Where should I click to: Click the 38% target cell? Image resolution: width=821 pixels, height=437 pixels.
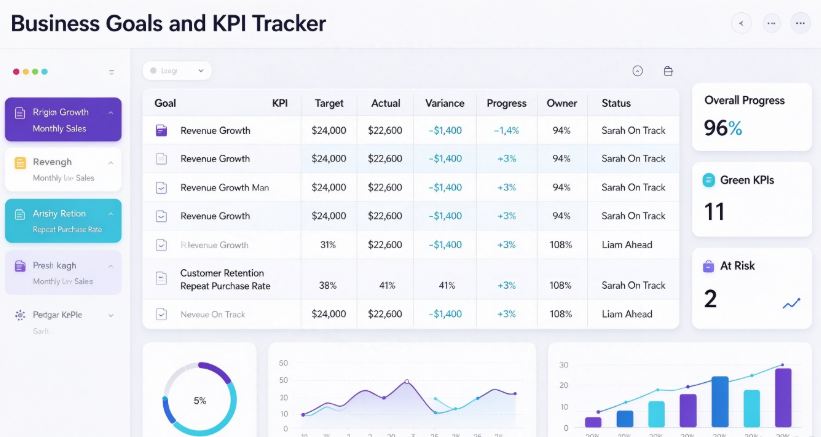[x=328, y=285]
